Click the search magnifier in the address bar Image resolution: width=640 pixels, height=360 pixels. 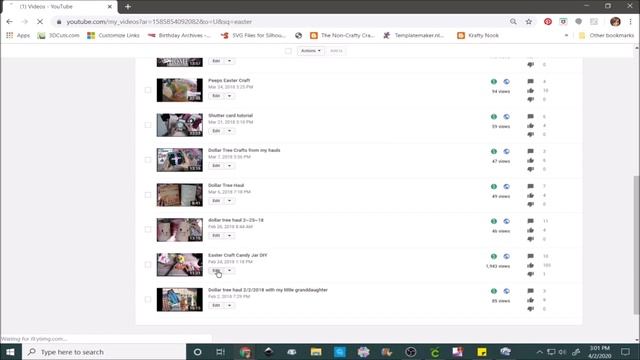pos(513,22)
